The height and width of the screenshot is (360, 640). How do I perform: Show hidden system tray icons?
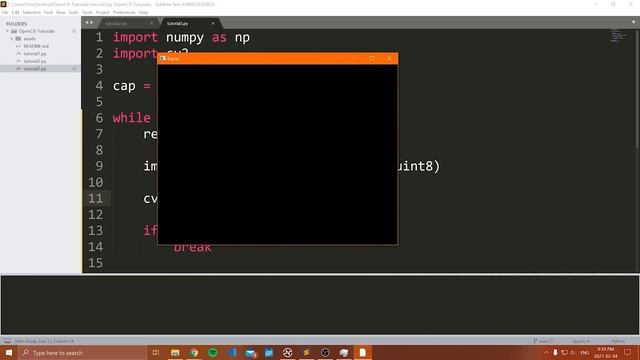[x=546, y=353]
